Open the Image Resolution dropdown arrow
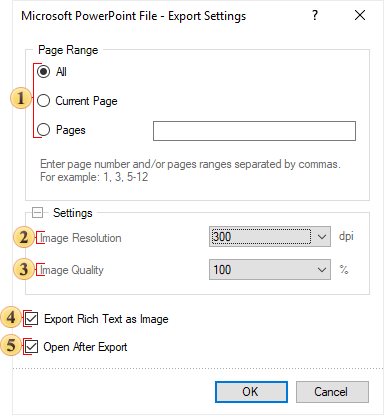384x415 pixels. click(x=322, y=237)
